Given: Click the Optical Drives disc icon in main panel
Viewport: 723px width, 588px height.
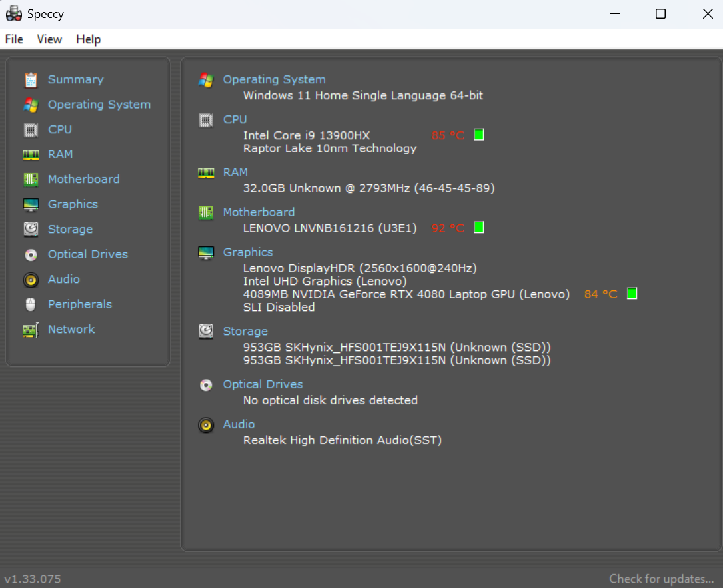Looking at the screenshot, I should click(x=206, y=385).
